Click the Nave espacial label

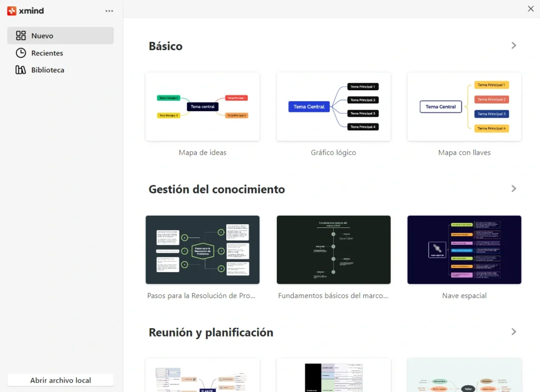click(x=464, y=295)
